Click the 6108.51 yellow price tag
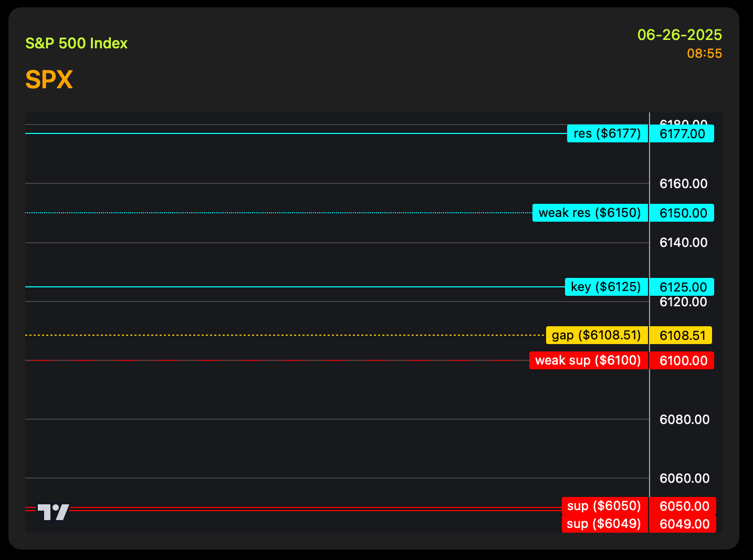Screen dimensions: 753x560 pos(681,335)
